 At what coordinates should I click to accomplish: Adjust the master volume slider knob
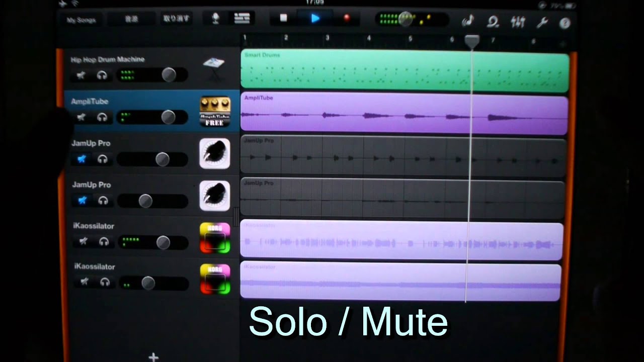pos(406,20)
